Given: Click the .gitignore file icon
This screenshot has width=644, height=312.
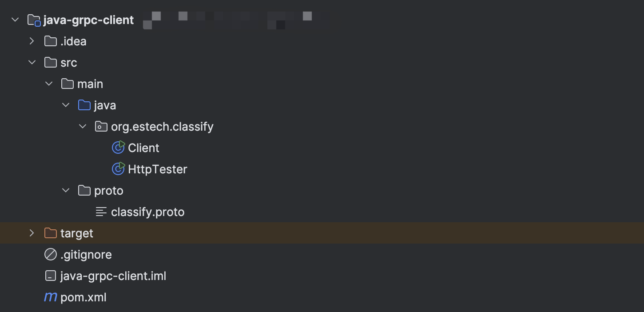Looking at the screenshot, I should pos(51,255).
